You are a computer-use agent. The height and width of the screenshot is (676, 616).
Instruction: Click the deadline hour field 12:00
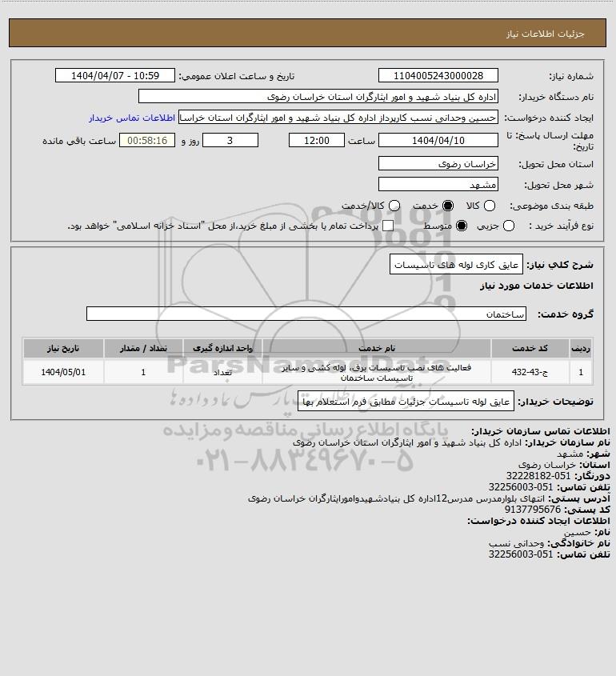(x=317, y=141)
